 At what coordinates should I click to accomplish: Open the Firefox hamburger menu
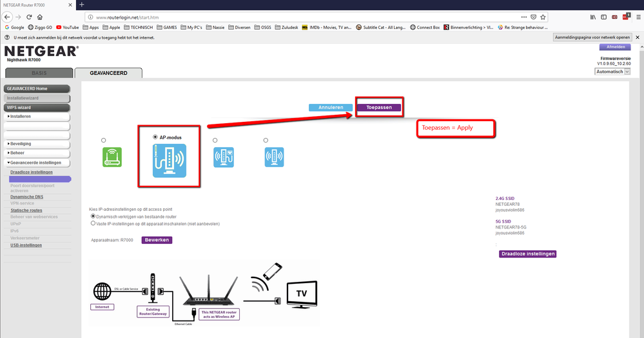point(638,17)
